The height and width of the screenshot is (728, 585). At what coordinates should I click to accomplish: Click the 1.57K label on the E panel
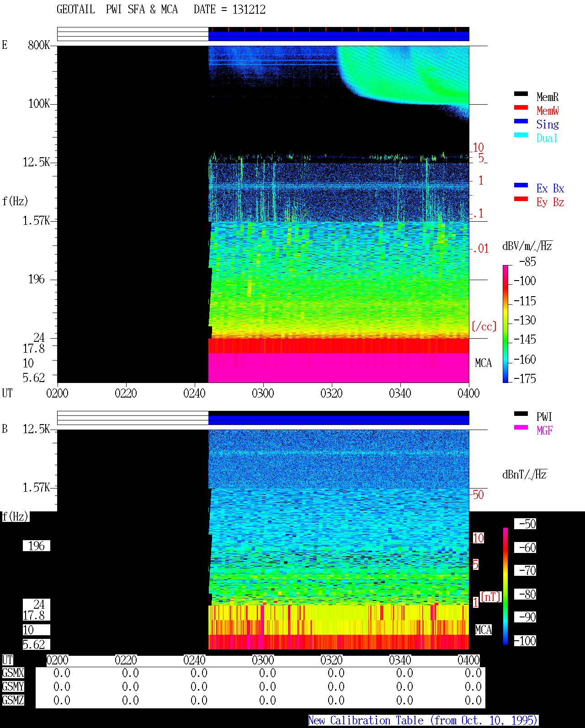tap(36, 220)
